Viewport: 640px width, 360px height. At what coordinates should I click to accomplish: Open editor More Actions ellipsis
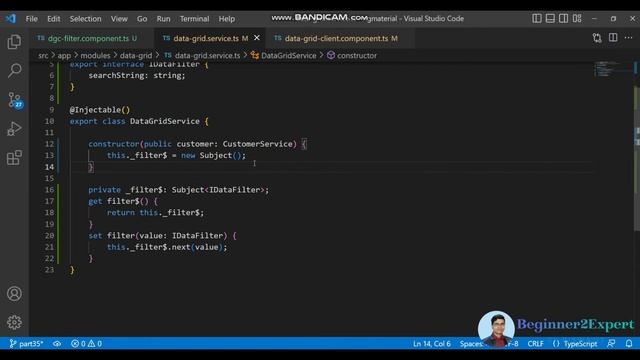pos(629,38)
